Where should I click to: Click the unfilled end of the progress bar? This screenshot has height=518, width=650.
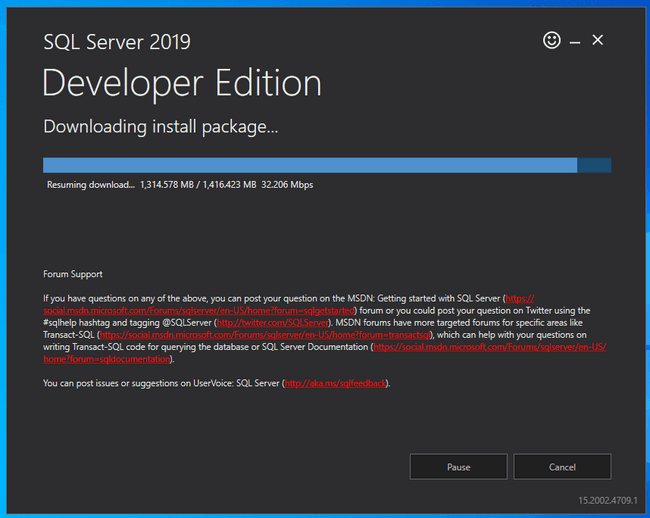(594, 165)
